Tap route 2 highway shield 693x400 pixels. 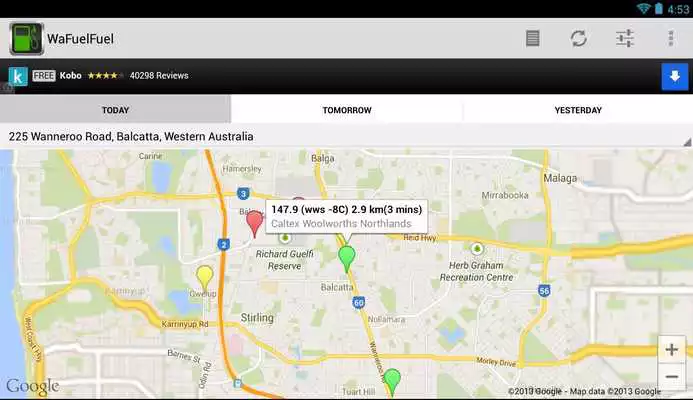tap(224, 244)
